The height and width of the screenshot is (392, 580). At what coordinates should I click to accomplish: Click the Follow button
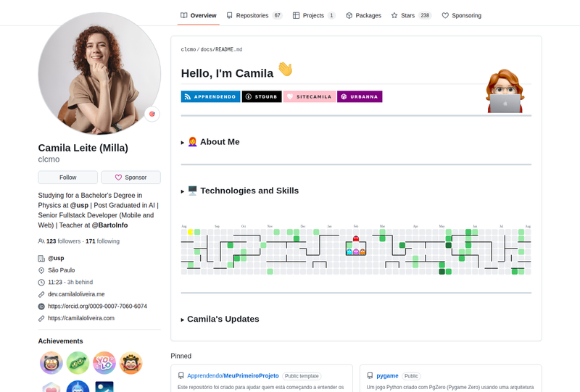[x=67, y=178]
